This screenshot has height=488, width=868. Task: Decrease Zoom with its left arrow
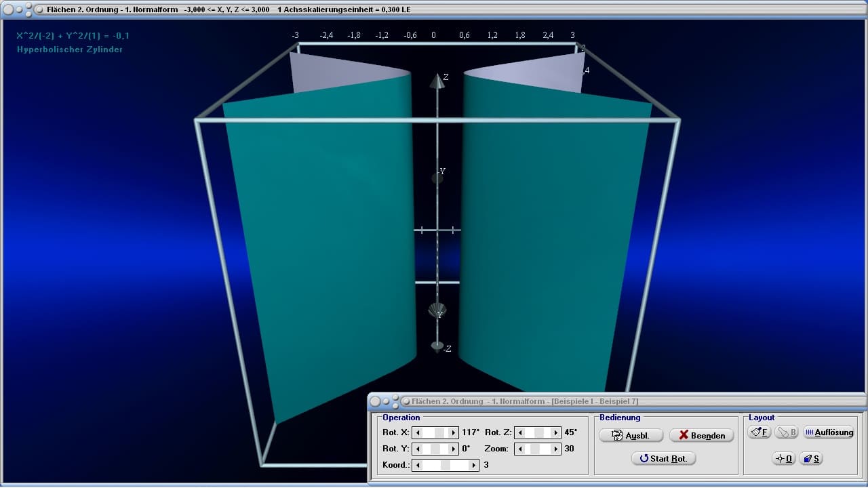520,449
